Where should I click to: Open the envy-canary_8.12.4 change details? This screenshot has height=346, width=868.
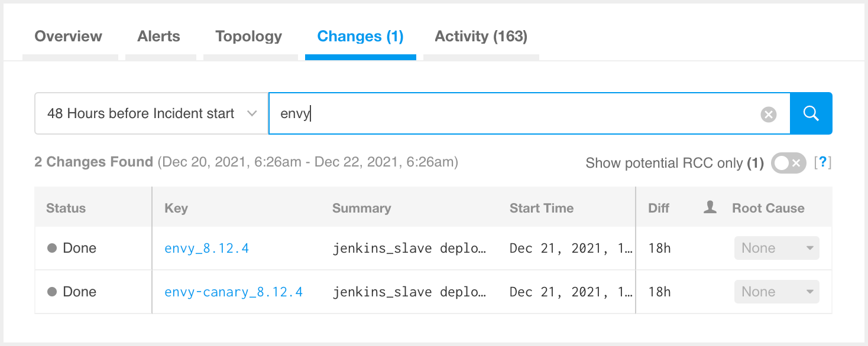[x=234, y=291]
